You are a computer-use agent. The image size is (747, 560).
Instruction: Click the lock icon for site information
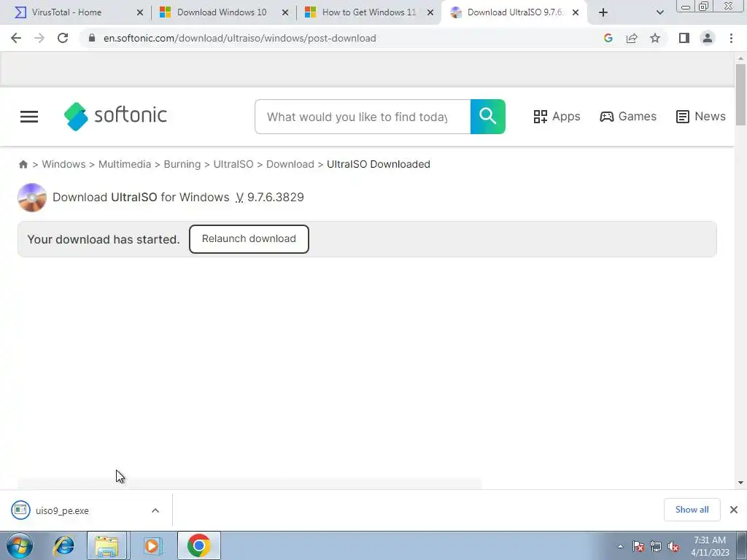pyautogui.click(x=92, y=38)
